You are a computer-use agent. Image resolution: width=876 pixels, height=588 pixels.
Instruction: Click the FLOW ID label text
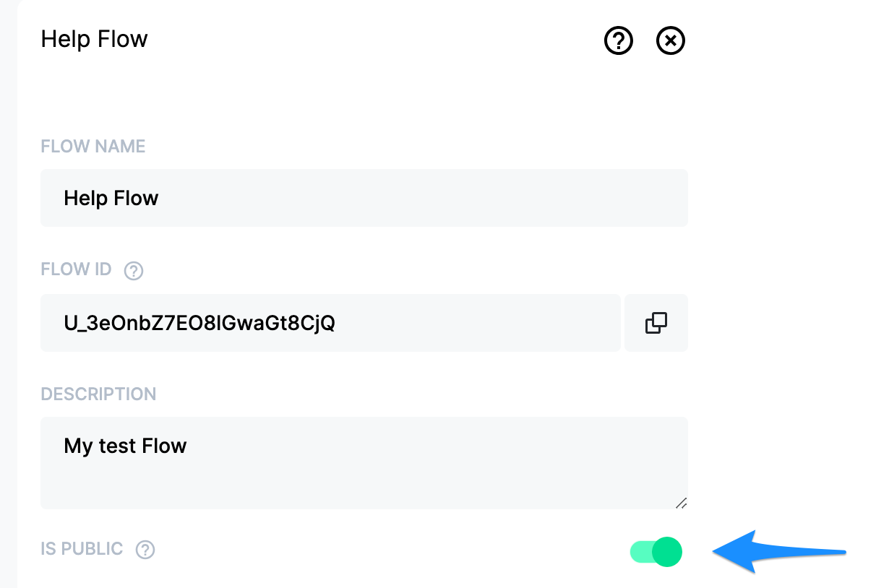(77, 270)
